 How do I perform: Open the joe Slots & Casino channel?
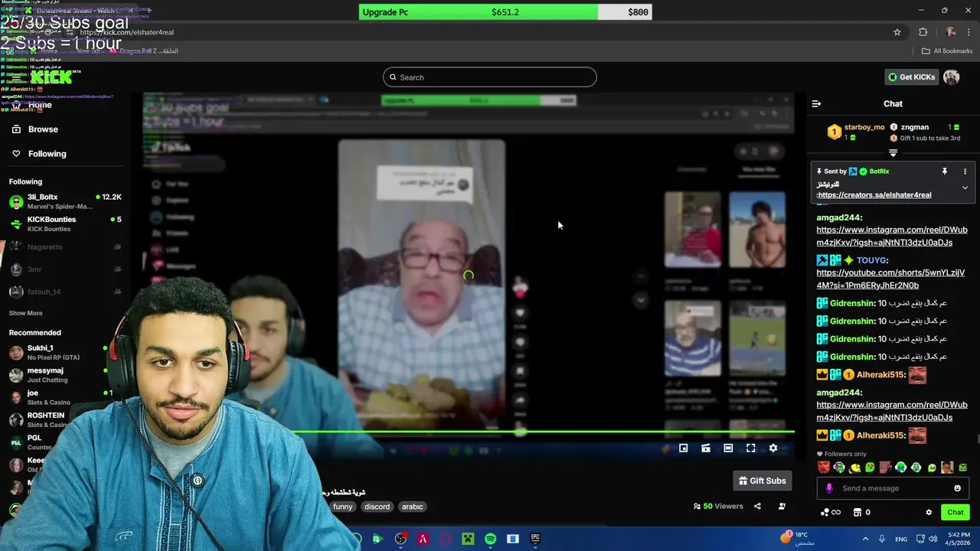61,397
